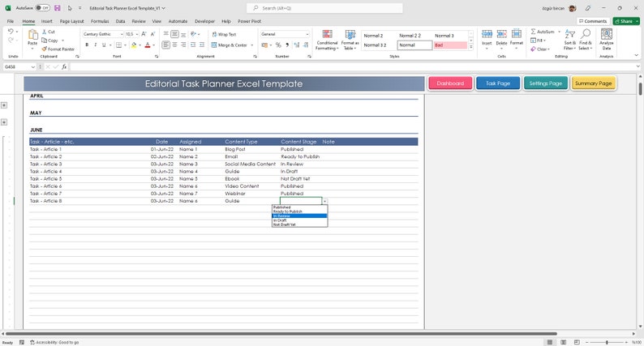The height and width of the screenshot is (346, 644).
Task: Switch to the Page Layout tab
Action: click(71, 21)
